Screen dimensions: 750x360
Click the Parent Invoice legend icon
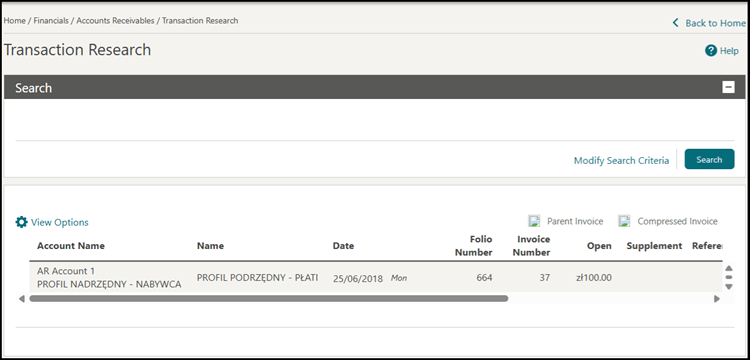534,221
